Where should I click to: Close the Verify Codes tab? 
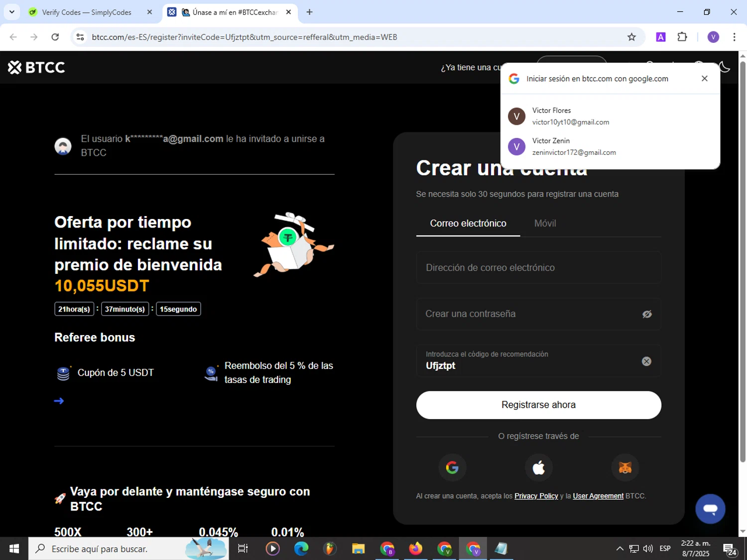[149, 12]
